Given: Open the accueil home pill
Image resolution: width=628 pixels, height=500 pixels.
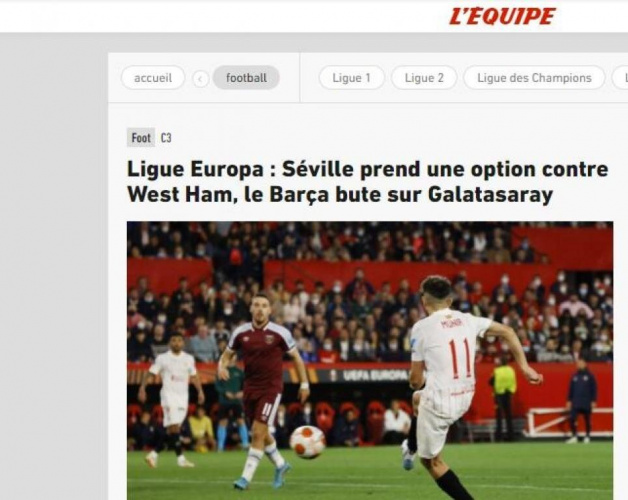Looking at the screenshot, I should (x=153, y=78).
